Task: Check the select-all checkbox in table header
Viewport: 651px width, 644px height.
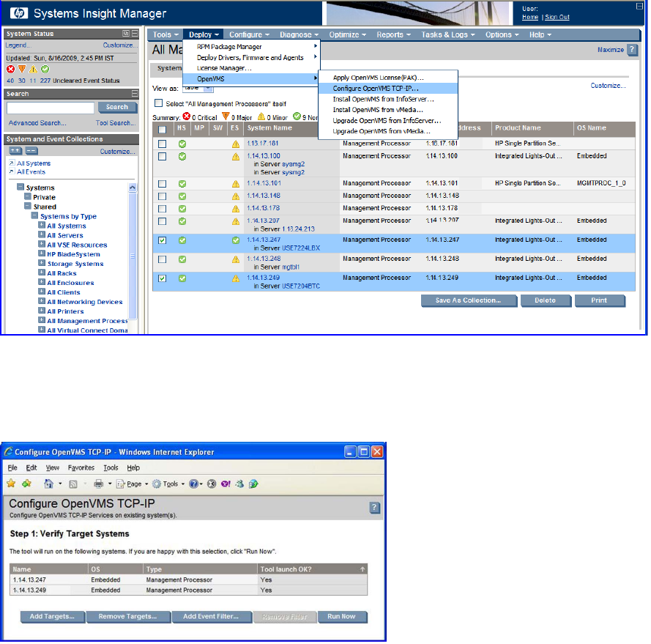Action: click(163, 129)
